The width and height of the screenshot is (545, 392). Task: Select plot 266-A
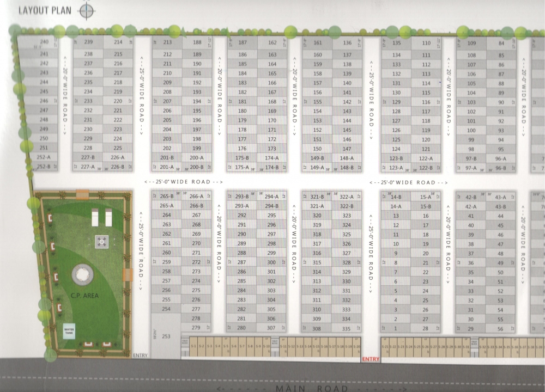click(196, 196)
